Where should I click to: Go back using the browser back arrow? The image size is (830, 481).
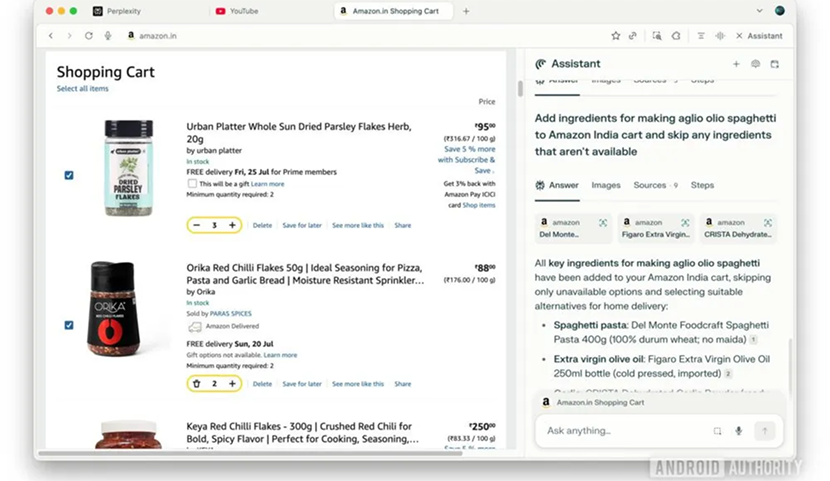51,36
